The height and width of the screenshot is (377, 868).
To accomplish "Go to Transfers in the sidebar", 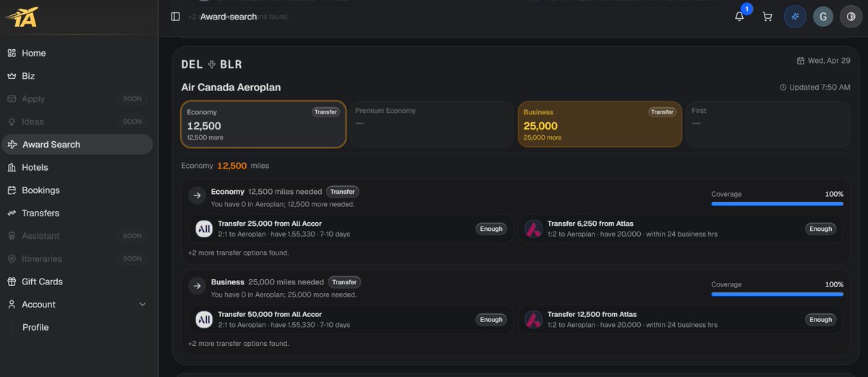I will click(76, 213).
